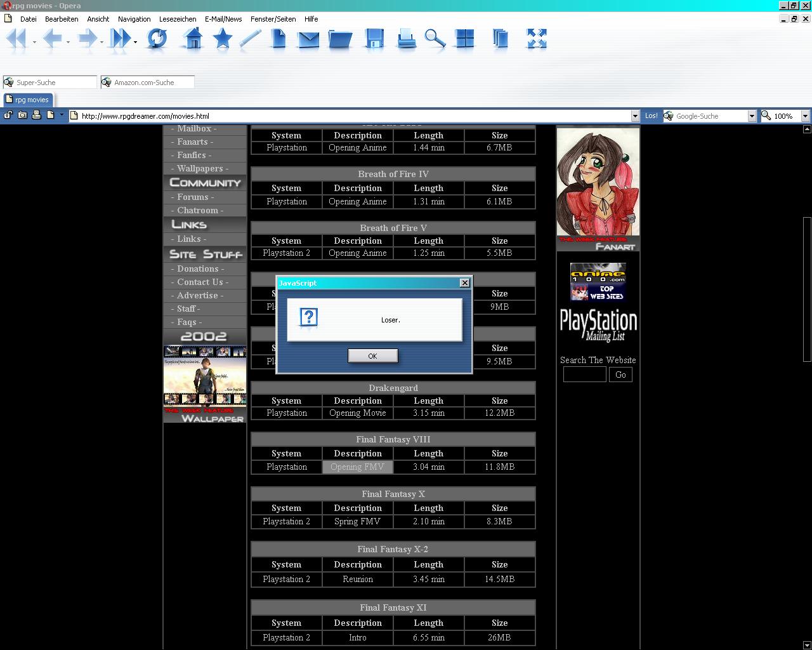Open the Datei menu
The width and height of the screenshot is (812, 650).
[28, 19]
